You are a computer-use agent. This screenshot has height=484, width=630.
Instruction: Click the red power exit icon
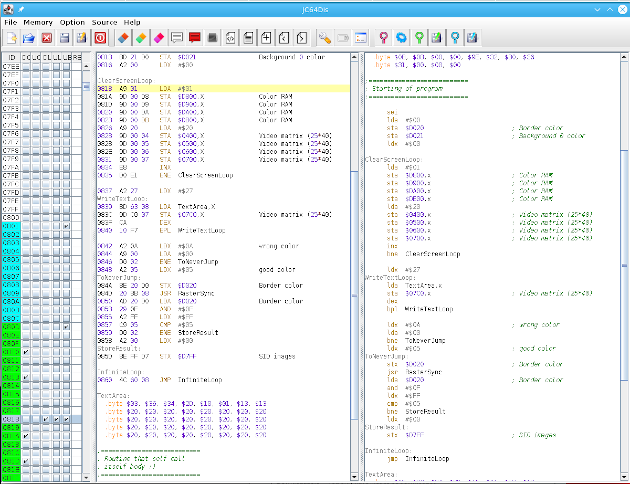(100, 37)
